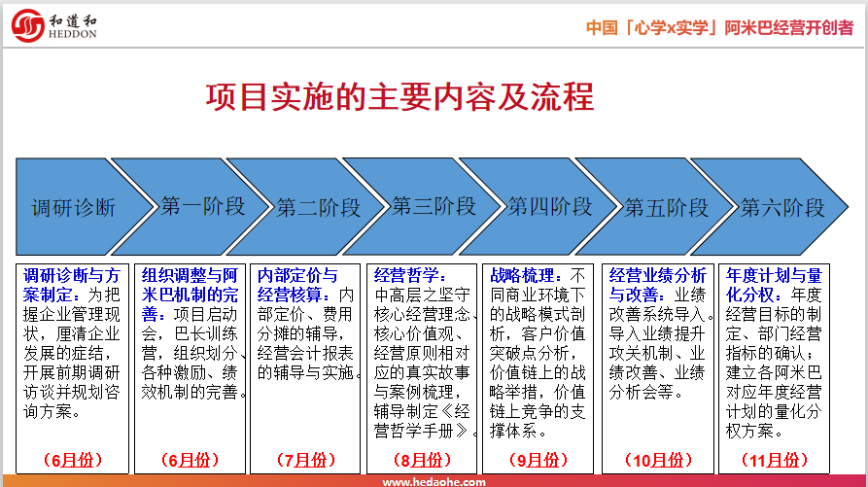
Task: Click the heading 经营业绩分析与改善
Action: tap(657, 285)
